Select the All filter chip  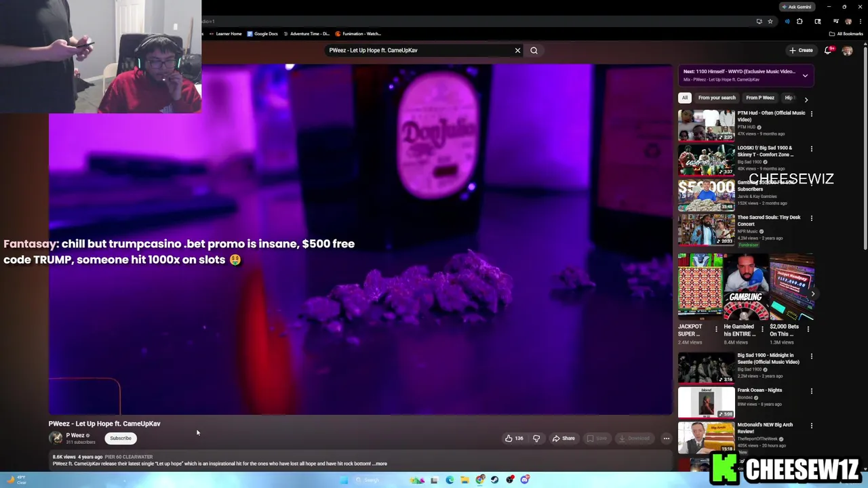685,98
